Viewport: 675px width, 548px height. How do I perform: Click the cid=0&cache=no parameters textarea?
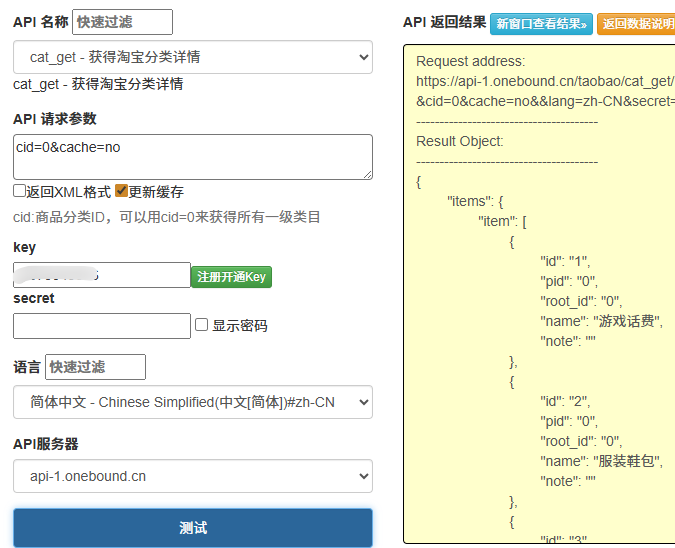(x=193, y=157)
